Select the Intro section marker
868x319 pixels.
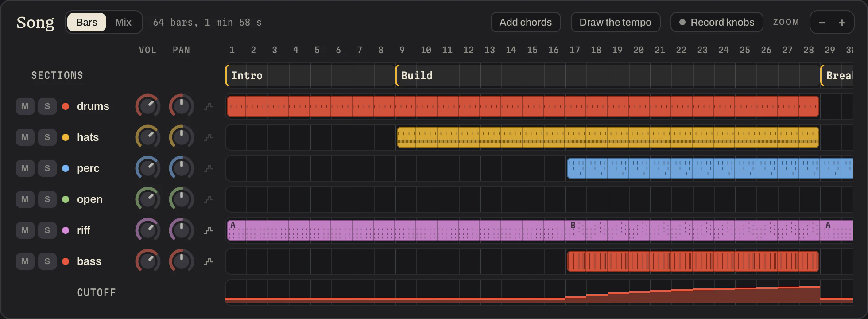click(x=310, y=75)
